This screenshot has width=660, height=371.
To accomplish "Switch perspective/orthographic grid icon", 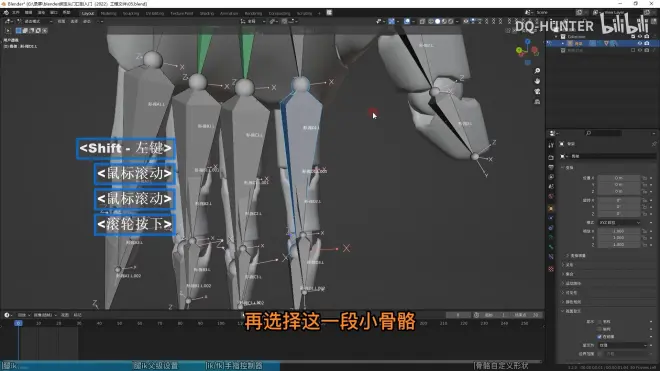I will [x=537, y=102].
